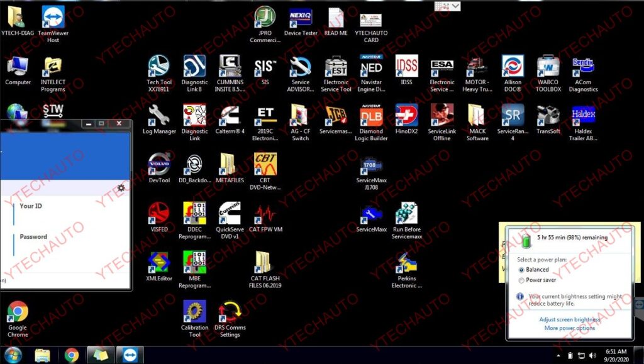Launch Navistar Engine Diagnostics (NED)

(x=371, y=73)
